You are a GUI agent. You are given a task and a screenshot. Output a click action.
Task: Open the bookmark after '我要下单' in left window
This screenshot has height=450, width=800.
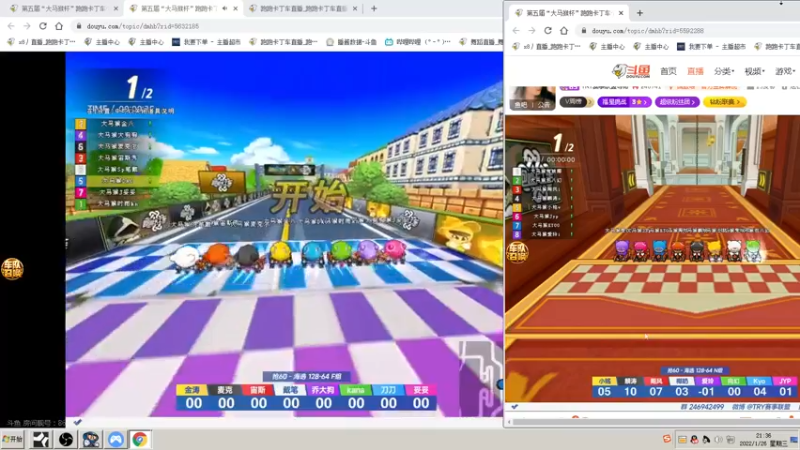(283, 42)
